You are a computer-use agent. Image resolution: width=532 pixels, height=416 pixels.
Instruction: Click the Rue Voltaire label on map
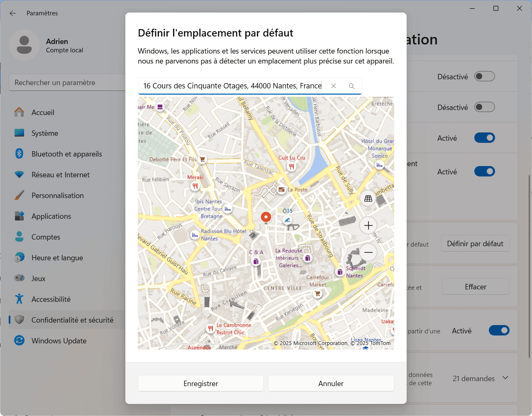coord(172,326)
